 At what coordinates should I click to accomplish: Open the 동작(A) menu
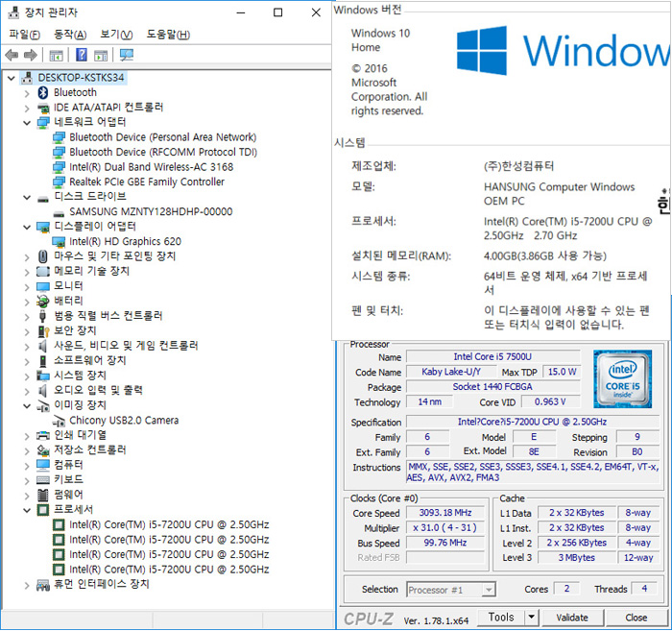pos(70,35)
